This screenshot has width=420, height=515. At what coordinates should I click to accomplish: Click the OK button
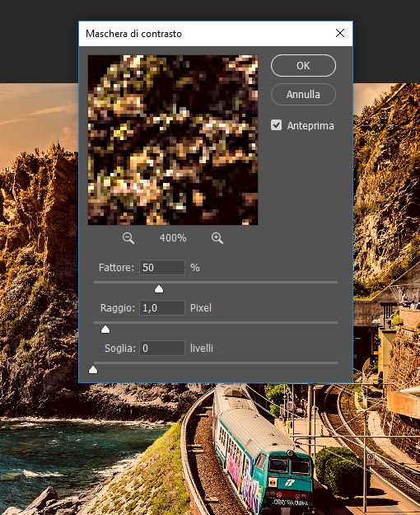(303, 66)
